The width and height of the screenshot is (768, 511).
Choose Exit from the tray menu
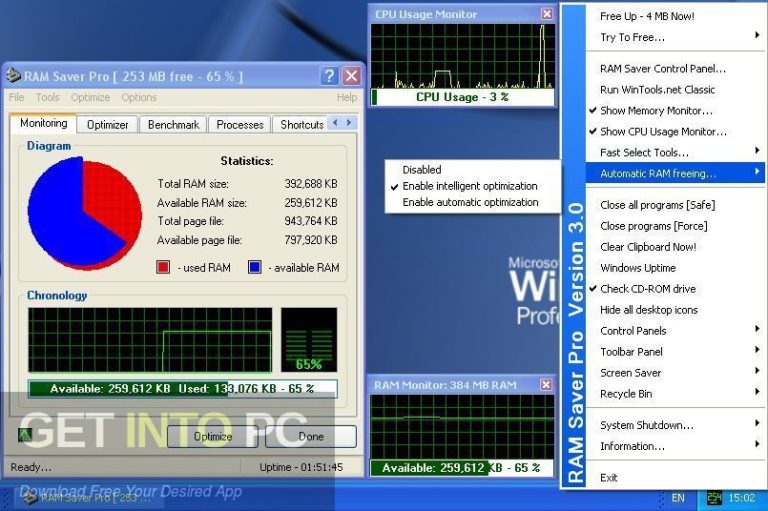(675, 478)
